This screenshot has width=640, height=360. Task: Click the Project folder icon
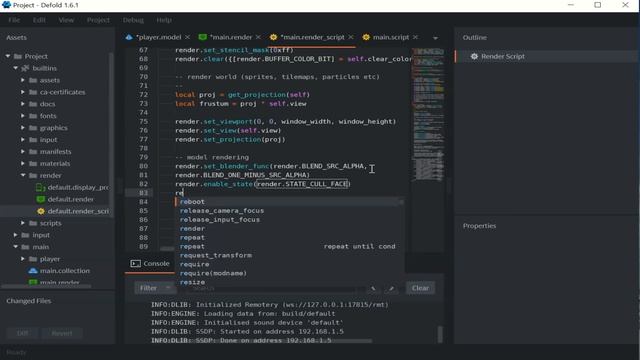click(x=18, y=56)
